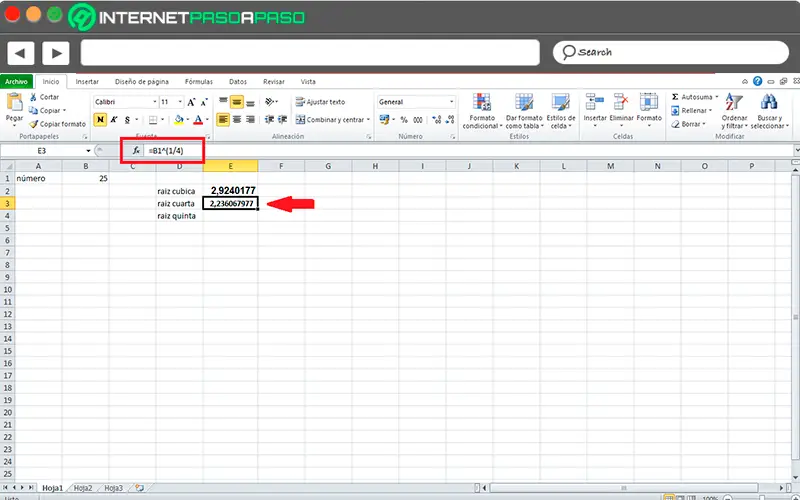Screen dimensions: 800x500
Task: Click the accounting number format icon
Action: [384, 120]
